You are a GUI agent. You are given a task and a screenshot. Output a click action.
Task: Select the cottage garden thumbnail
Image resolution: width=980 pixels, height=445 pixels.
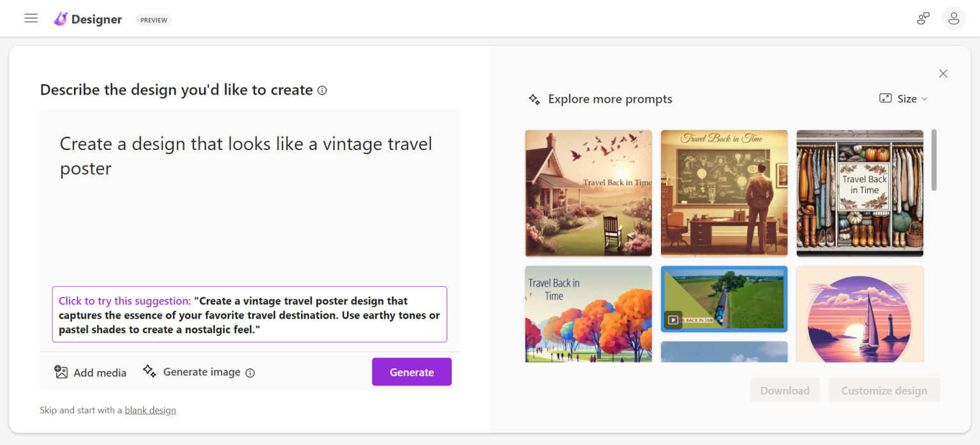tap(588, 193)
